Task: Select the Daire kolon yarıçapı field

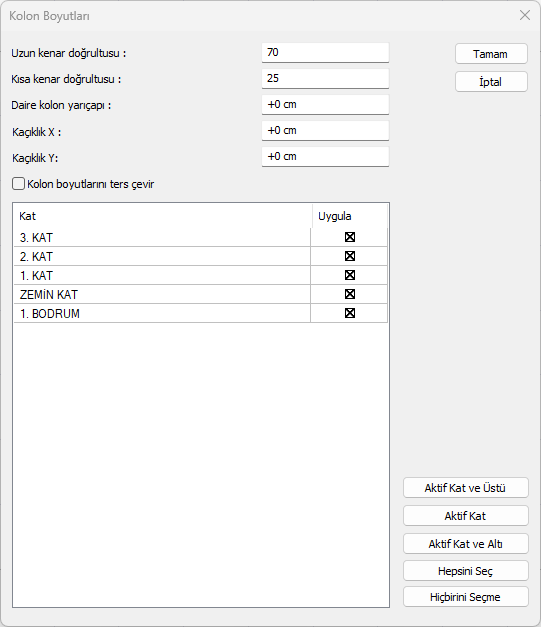Action: (x=325, y=104)
